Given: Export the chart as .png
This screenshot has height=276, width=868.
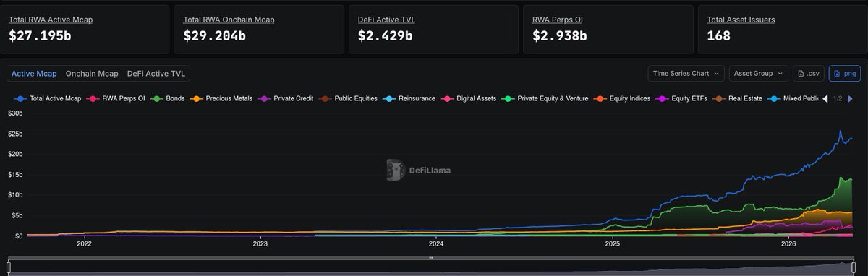Looking at the screenshot, I should click(x=845, y=74).
